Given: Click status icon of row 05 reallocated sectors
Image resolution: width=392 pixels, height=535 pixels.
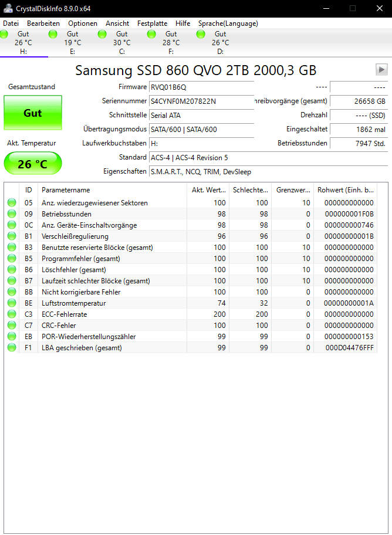Looking at the screenshot, I should tap(12, 202).
